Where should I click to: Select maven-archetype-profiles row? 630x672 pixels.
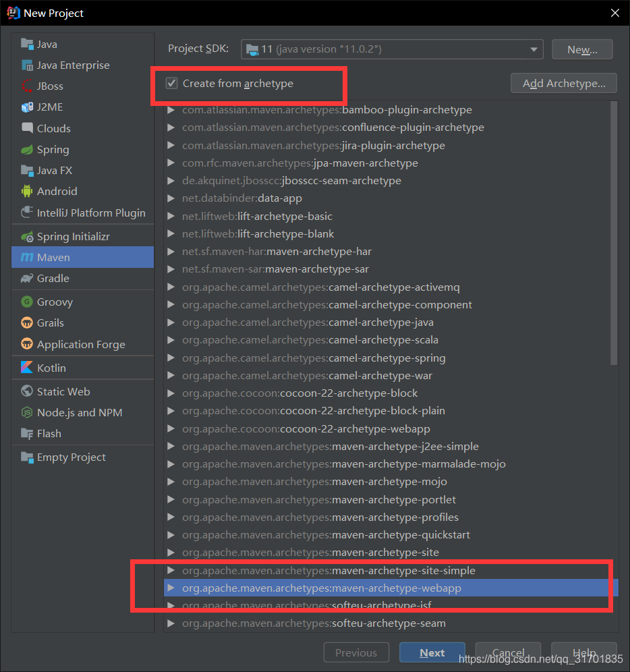(x=391, y=517)
